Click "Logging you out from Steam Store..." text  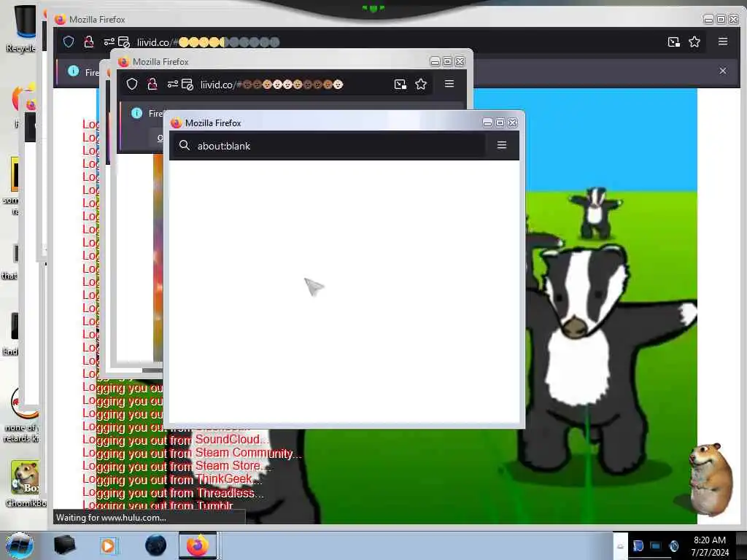[177, 466]
